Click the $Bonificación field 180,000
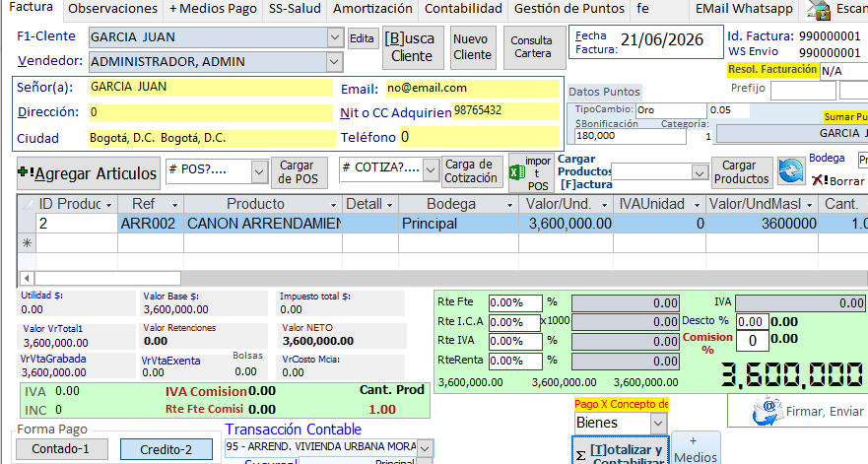Screen dimensions: 868x464 (630, 136)
